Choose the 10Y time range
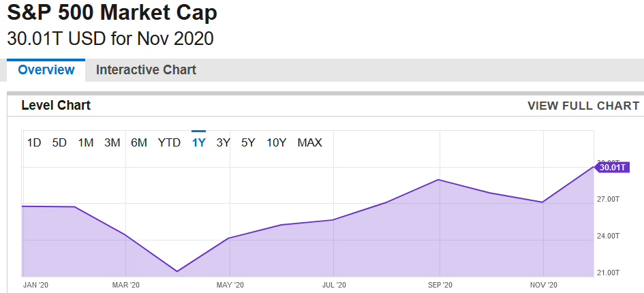 click(277, 142)
